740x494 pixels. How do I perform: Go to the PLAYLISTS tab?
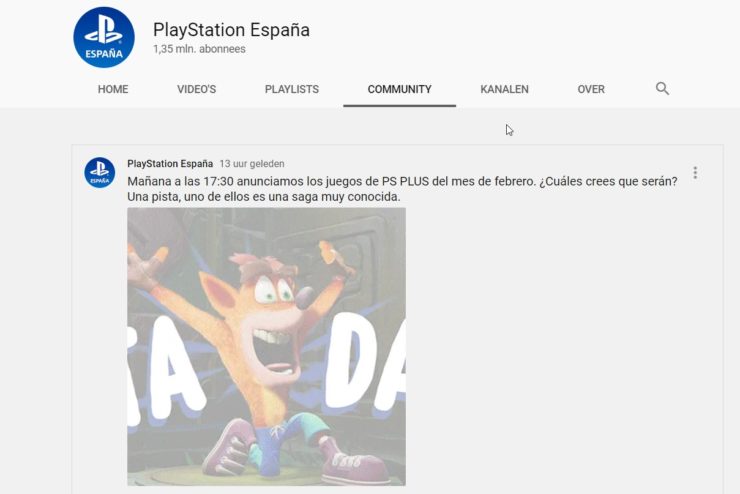[x=292, y=89]
